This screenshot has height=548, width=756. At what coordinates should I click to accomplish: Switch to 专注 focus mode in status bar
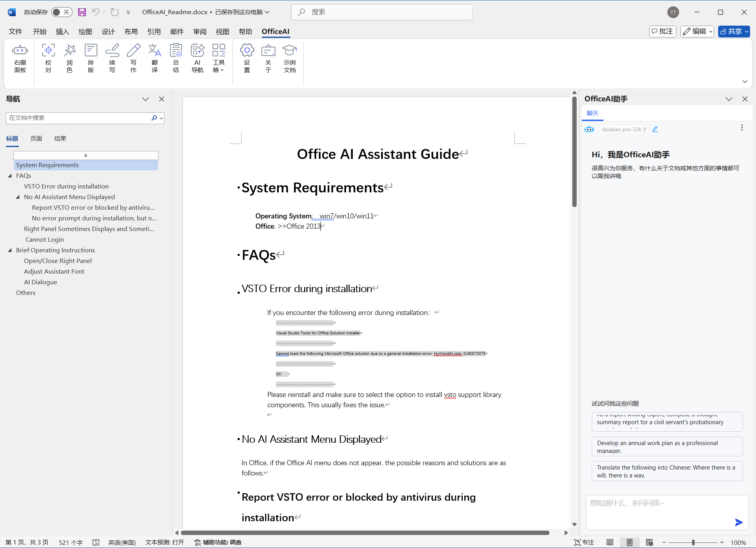[584, 542]
